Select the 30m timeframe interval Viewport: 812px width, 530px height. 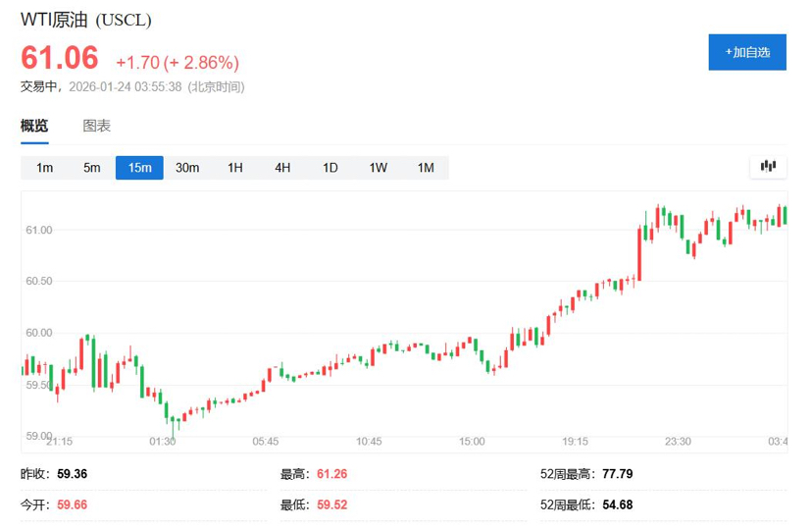click(x=187, y=168)
